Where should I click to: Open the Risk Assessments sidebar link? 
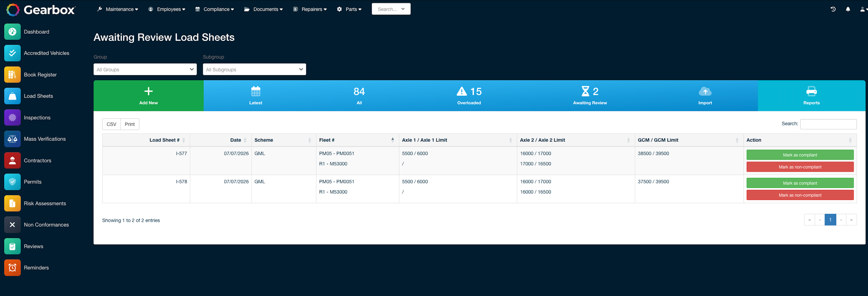pyautogui.click(x=45, y=203)
